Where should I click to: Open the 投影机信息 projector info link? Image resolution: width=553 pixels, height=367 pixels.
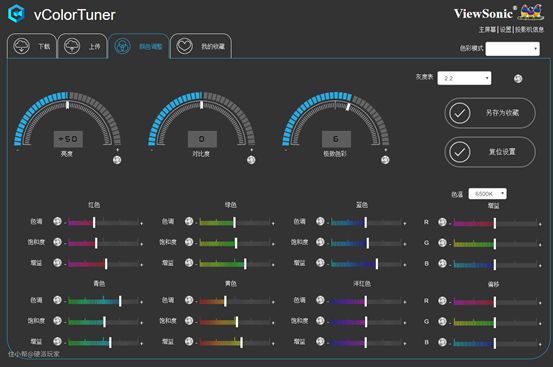pos(529,30)
